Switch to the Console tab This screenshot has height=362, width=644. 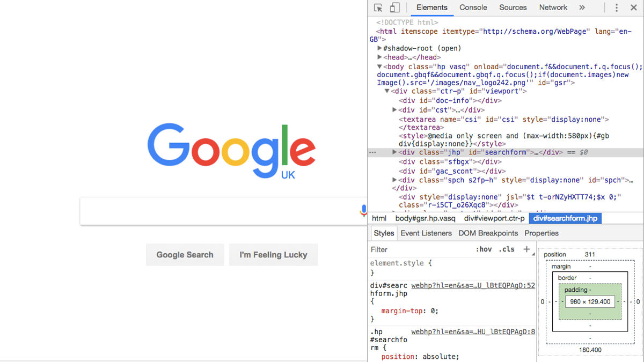473,8
